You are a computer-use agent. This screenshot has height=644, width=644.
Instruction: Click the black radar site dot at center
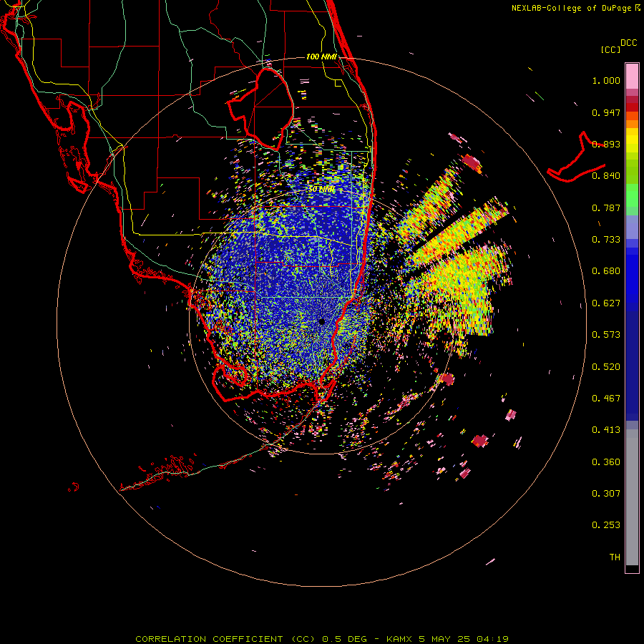tap(321, 321)
